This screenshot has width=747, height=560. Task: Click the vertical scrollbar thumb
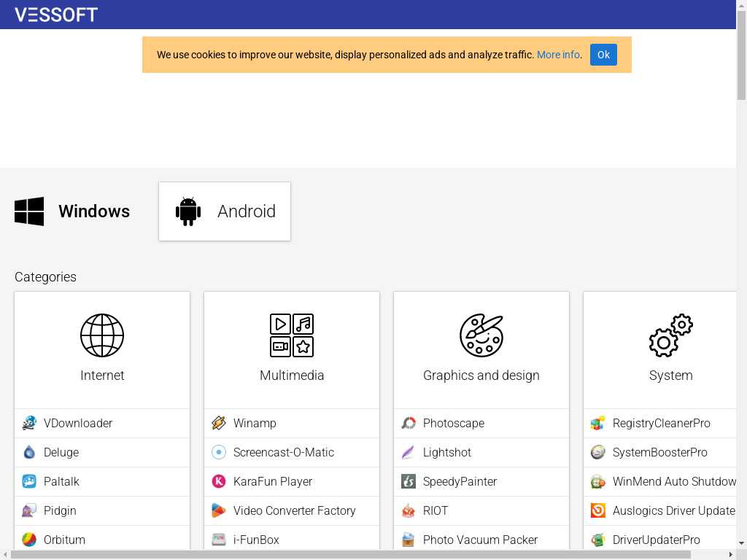741,55
